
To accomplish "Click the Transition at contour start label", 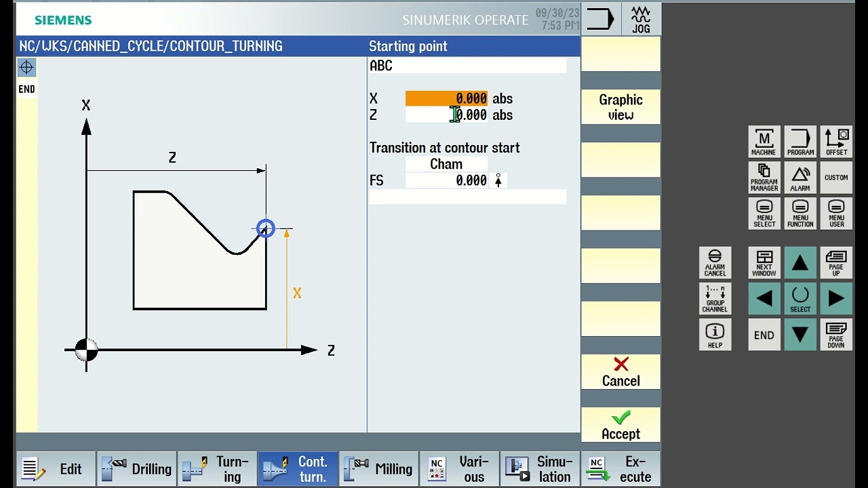I will [445, 148].
